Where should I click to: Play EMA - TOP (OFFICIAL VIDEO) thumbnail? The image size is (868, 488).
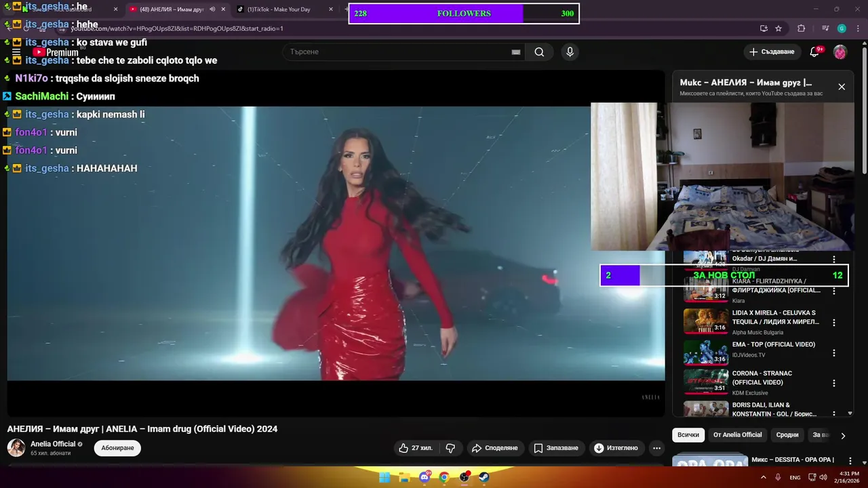click(x=705, y=352)
